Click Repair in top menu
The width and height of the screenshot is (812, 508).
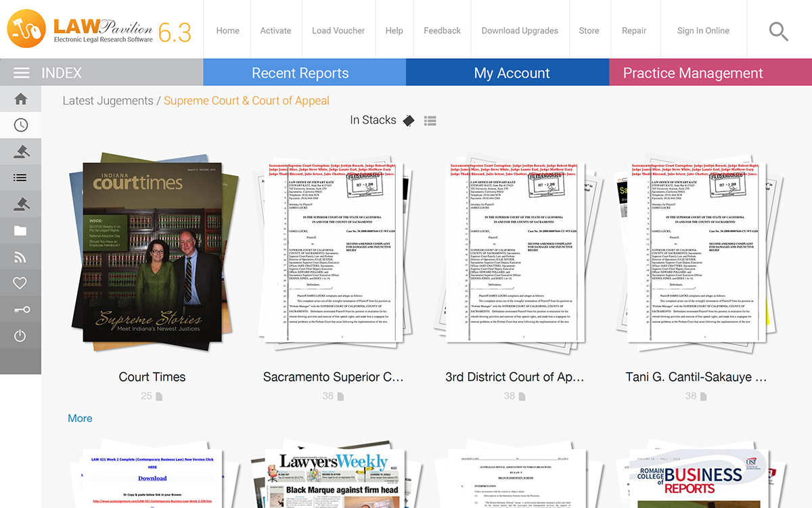(x=634, y=30)
